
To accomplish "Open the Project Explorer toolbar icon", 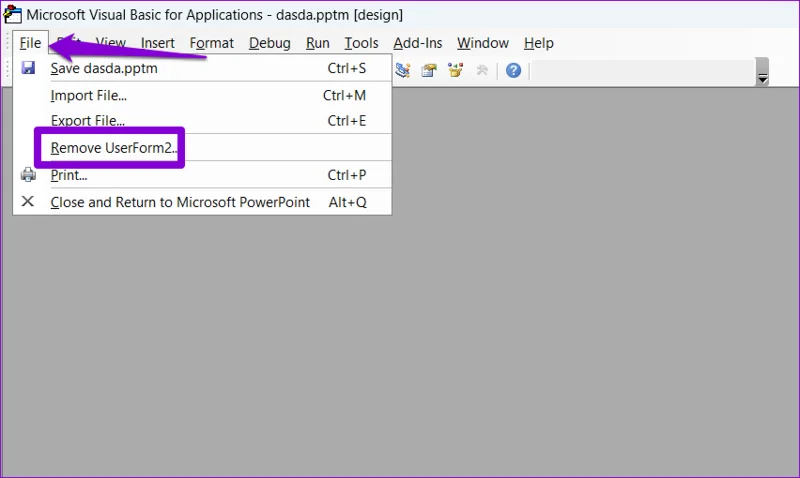I will pyautogui.click(x=403, y=70).
